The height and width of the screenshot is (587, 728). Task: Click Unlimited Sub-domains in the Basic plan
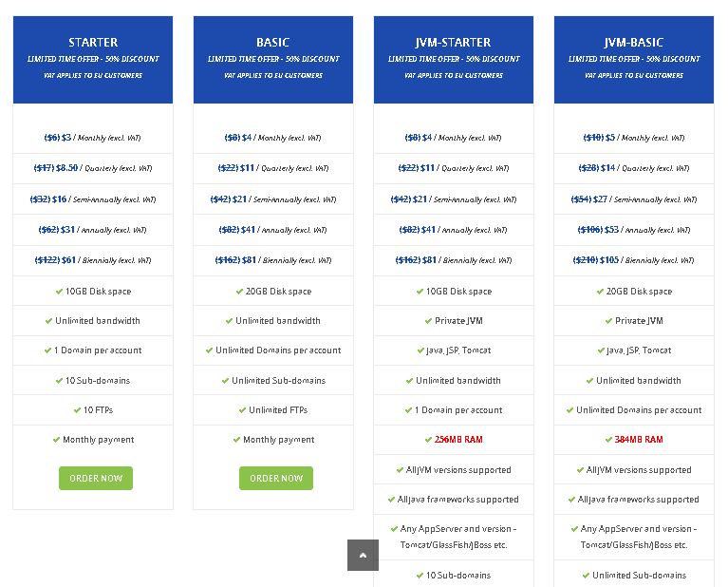click(278, 381)
